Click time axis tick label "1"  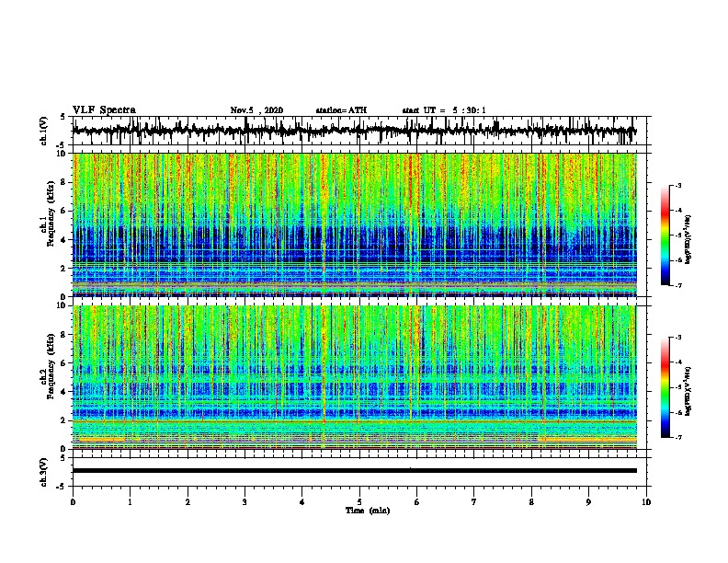coord(131,502)
